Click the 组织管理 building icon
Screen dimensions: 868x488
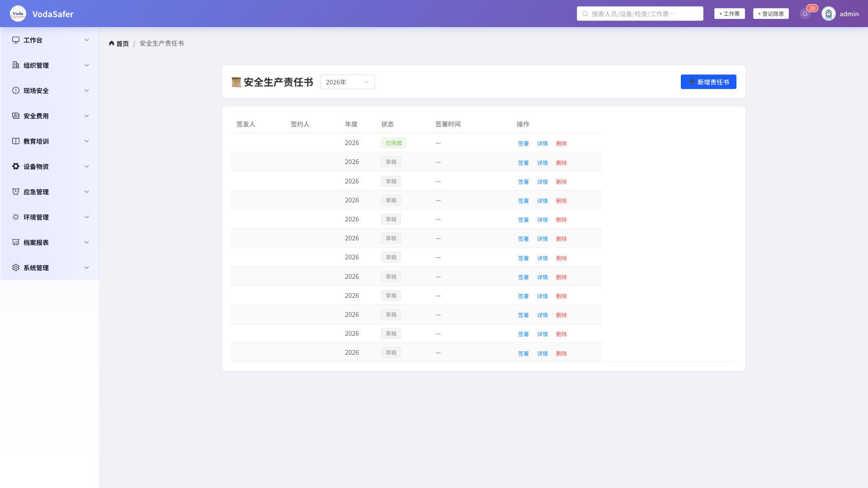pos(16,65)
